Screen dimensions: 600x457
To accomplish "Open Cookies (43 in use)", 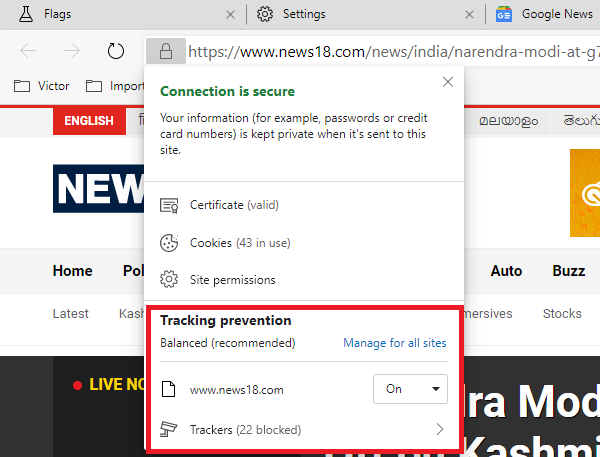I will (x=304, y=243).
